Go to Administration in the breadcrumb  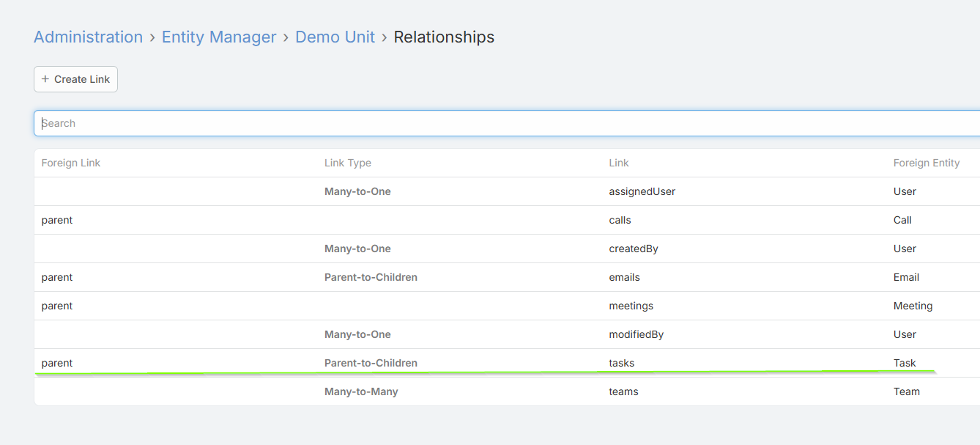(x=88, y=37)
